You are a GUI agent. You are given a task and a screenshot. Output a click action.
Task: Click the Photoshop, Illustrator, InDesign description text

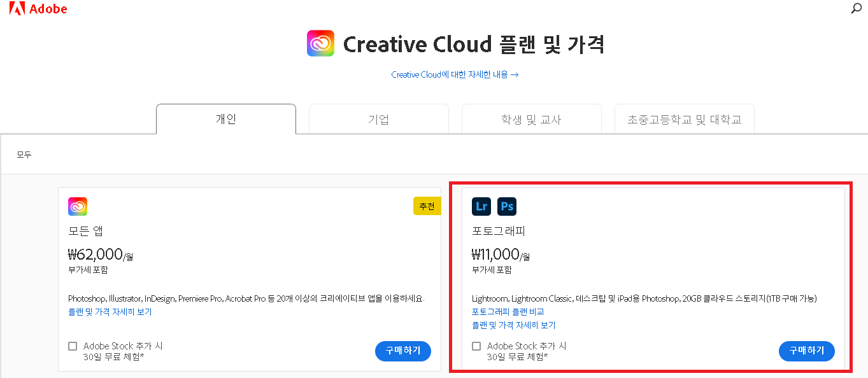(x=246, y=298)
